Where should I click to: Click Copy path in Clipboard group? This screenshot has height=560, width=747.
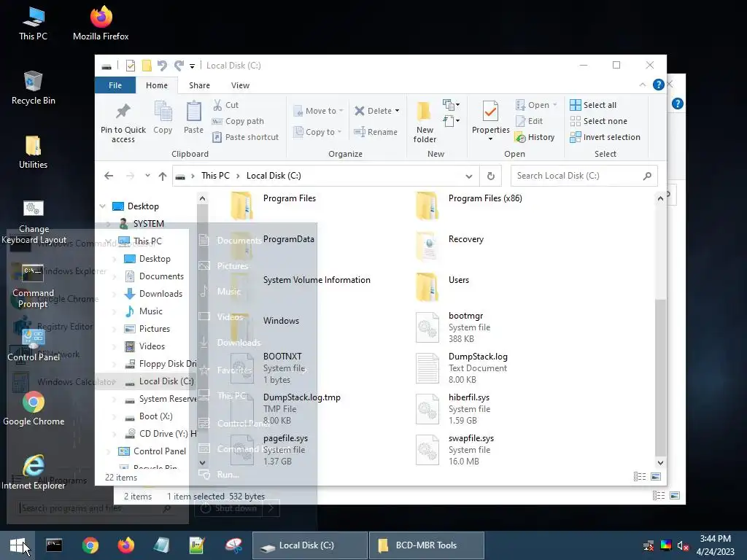click(x=238, y=121)
